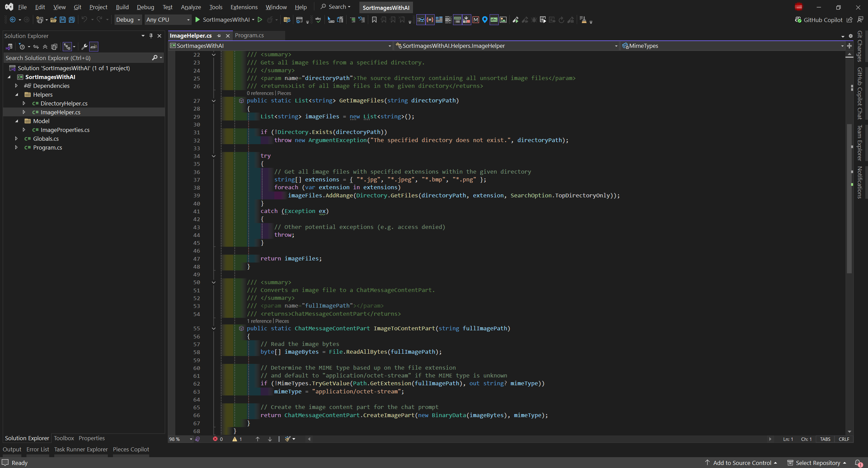Open the Pieces Copilot tab
The height and width of the screenshot is (468, 868).
(131, 449)
